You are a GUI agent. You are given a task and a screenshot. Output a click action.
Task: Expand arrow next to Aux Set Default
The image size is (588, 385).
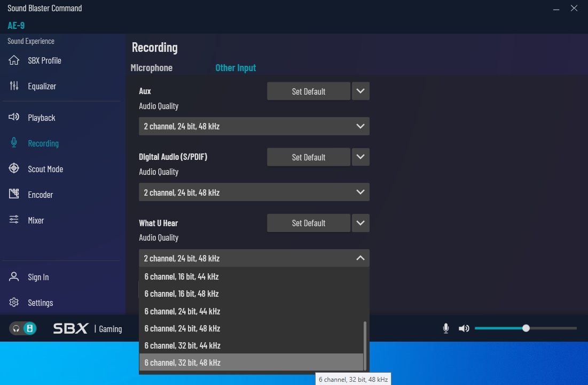tap(360, 91)
